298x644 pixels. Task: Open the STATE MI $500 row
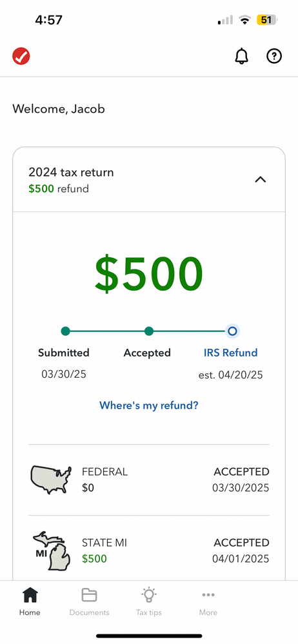coord(149,551)
